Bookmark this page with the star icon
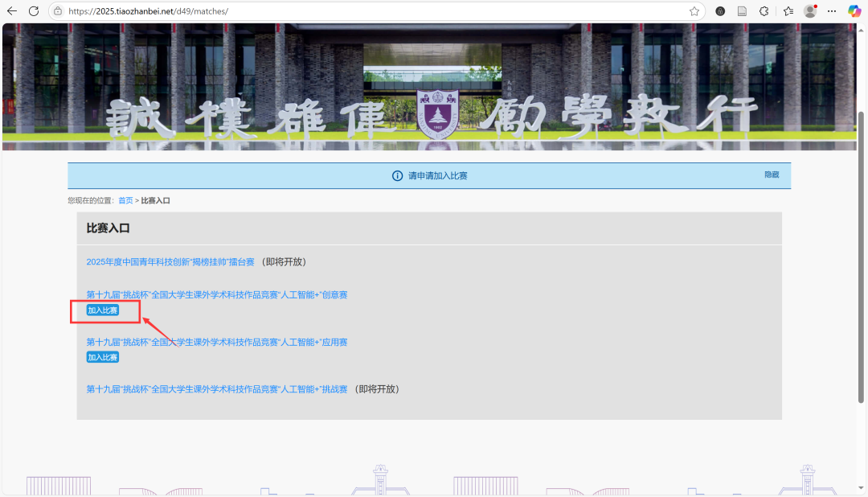Viewport: 868px width, 497px height. tap(694, 11)
